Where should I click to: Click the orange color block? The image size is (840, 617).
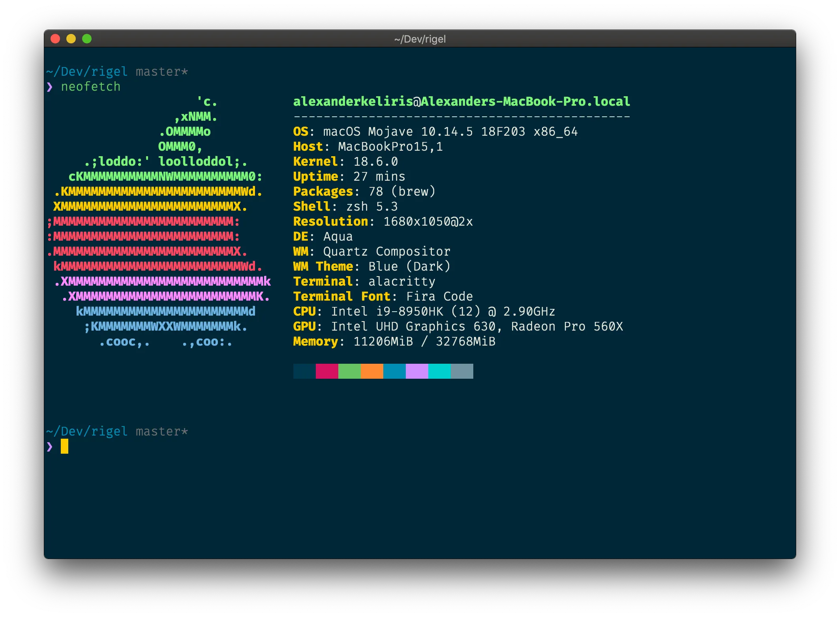(x=372, y=371)
